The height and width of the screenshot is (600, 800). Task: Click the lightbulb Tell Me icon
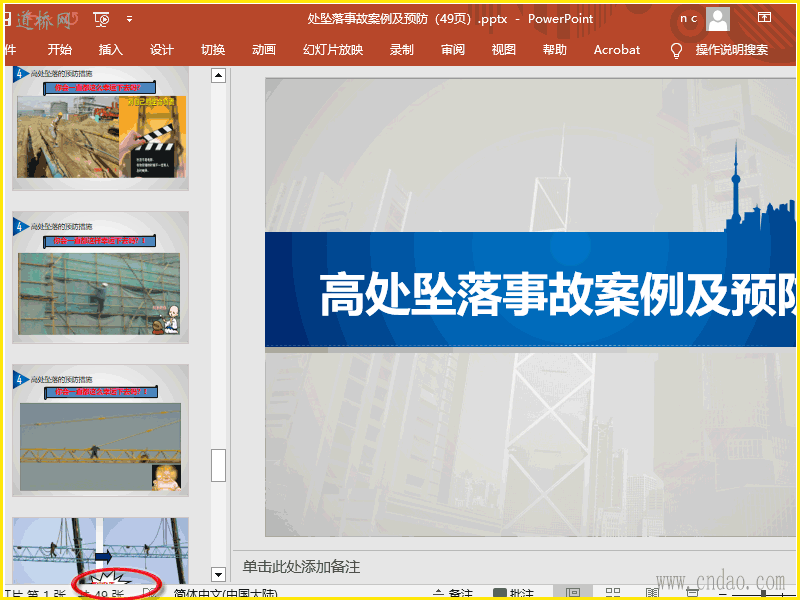click(x=676, y=50)
